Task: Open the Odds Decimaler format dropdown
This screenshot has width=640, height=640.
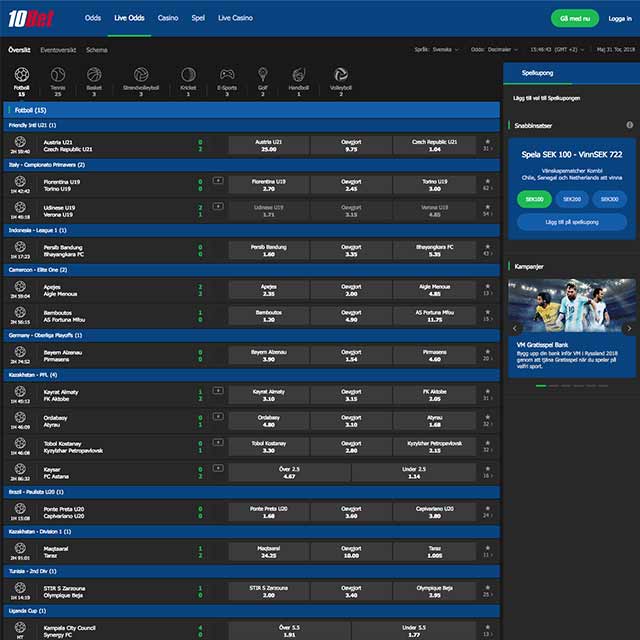Action: click(494, 49)
